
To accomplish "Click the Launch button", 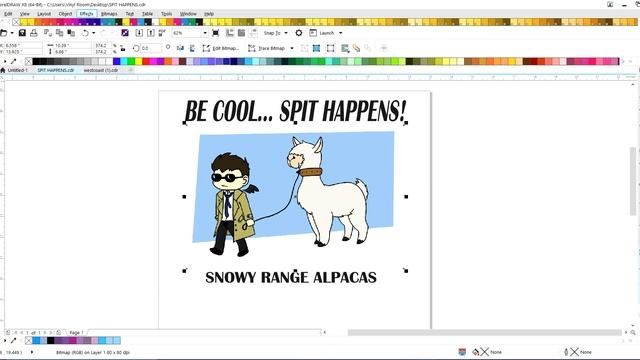I will click(322, 33).
